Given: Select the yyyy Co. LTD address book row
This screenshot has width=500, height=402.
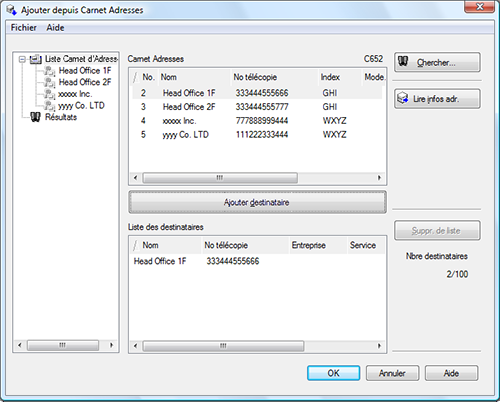Looking at the screenshot, I should (x=257, y=135).
